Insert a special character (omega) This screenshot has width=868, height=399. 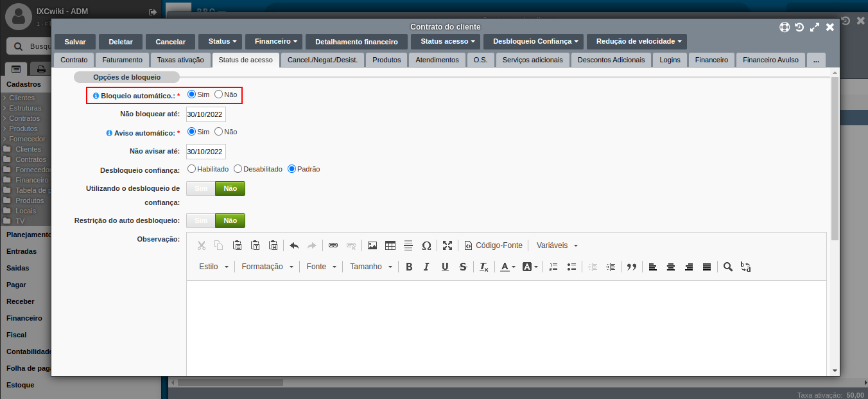coord(426,245)
